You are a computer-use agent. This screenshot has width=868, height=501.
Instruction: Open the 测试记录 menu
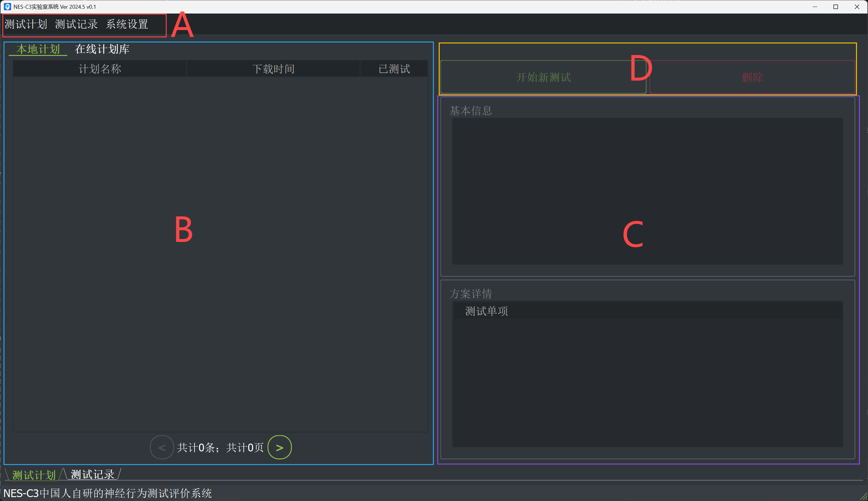pos(76,24)
